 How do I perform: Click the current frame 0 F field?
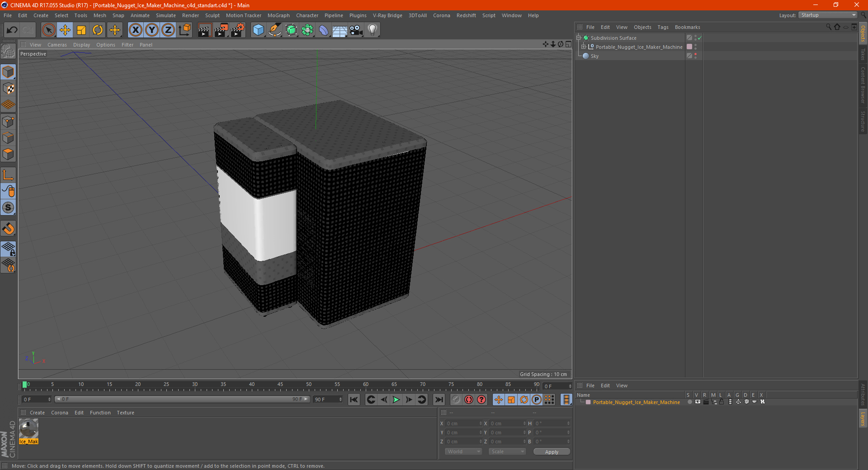point(36,399)
